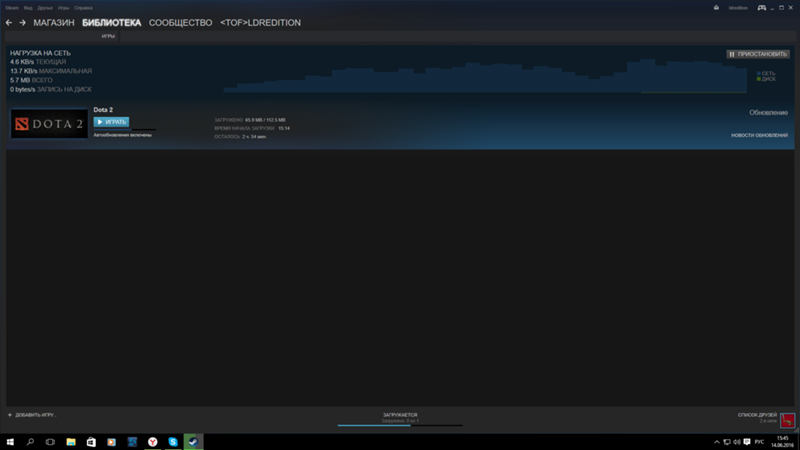800x450 pixels.
Task: Click the friends list avatar picture
Action: pyautogui.click(x=787, y=420)
